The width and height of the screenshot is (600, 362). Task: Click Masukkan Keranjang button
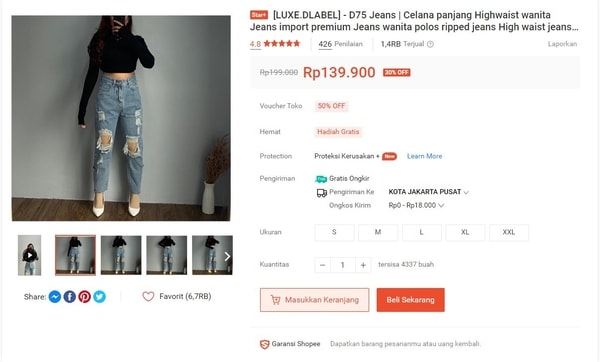(315, 300)
